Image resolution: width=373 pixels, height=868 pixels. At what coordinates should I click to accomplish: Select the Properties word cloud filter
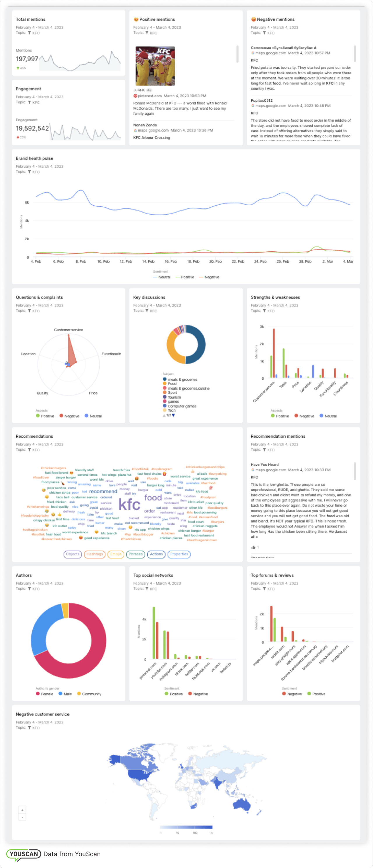pyautogui.click(x=179, y=554)
